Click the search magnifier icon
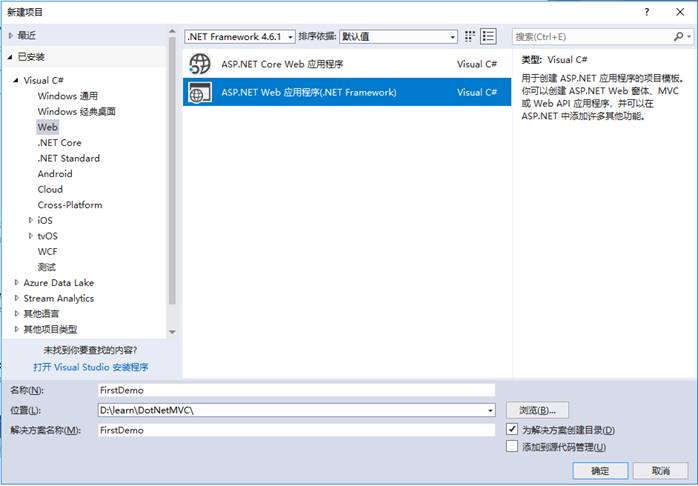 678,36
